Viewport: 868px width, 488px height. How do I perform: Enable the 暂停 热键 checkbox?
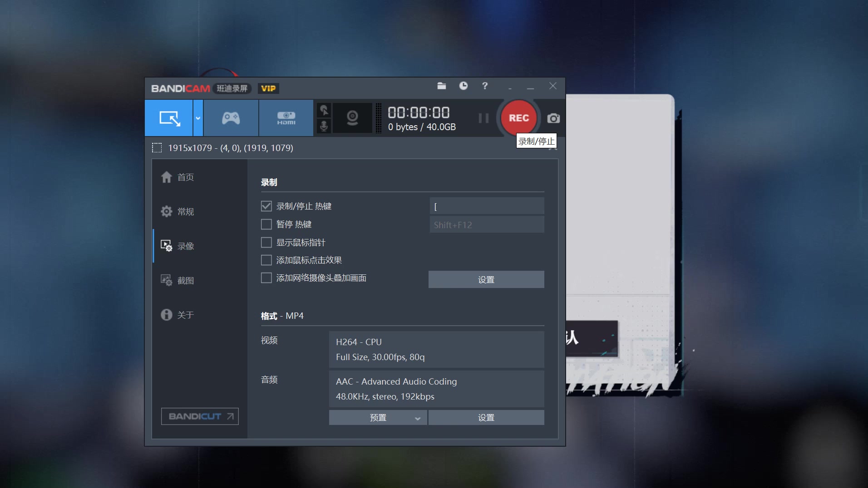pos(266,224)
